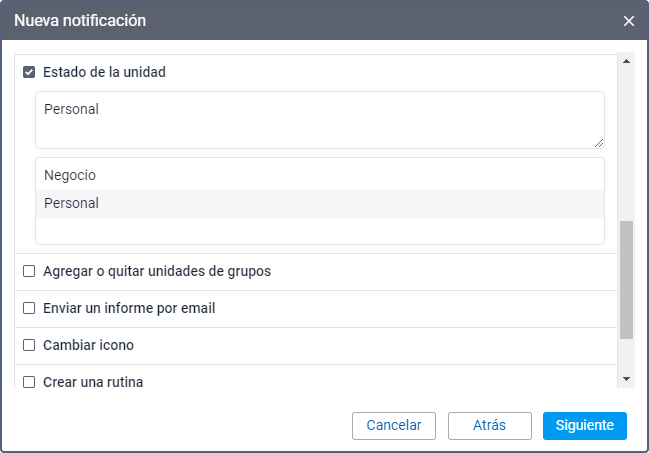Uncheck the Estado de la unidad checkbox
The width and height of the screenshot is (649, 453).
click(29, 72)
